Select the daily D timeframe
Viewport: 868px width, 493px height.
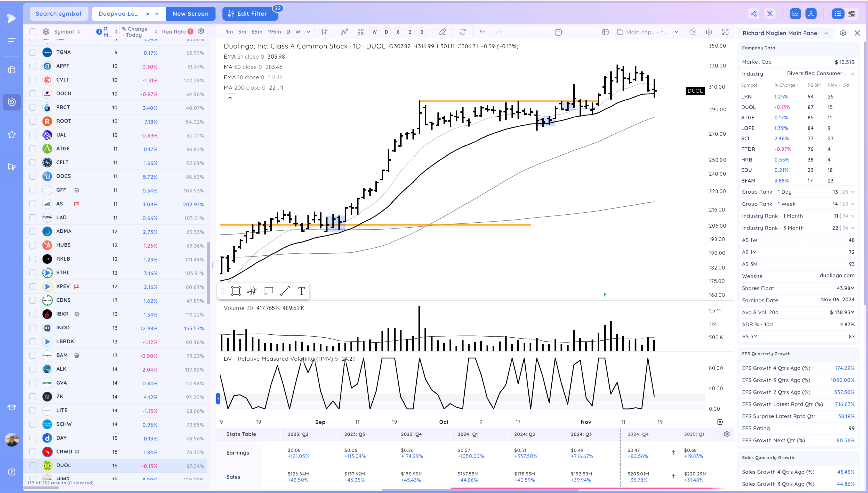pos(288,32)
